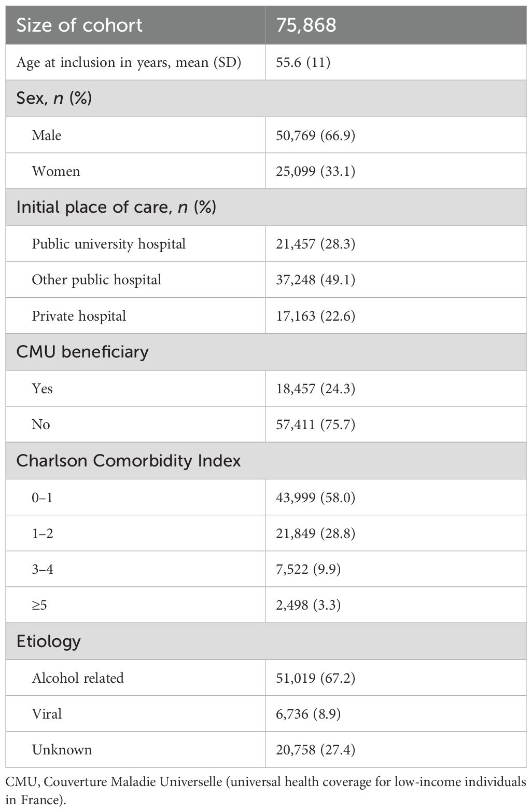
Task: Click 'Initial place of care' section header
Action: [116, 207]
